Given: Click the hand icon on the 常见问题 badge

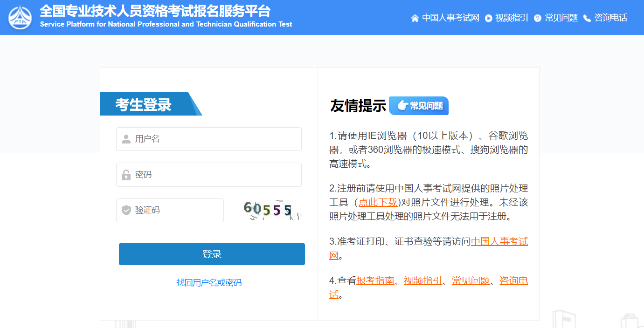Looking at the screenshot, I should tap(403, 105).
